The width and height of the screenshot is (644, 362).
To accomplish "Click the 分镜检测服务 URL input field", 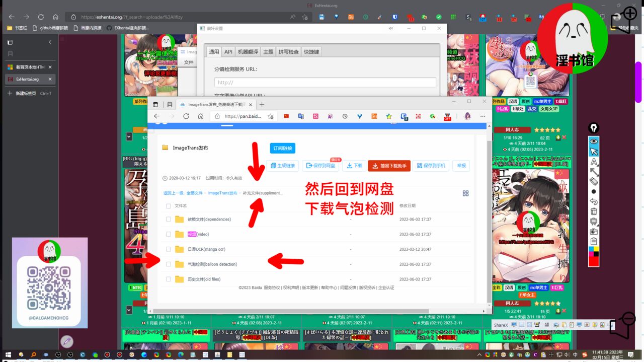I will 325,83.
